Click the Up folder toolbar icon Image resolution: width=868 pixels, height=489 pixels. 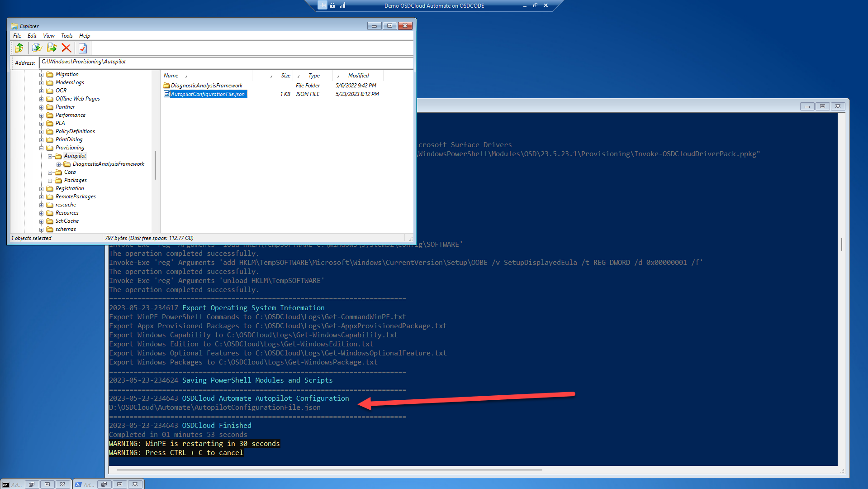tap(19, 48)
